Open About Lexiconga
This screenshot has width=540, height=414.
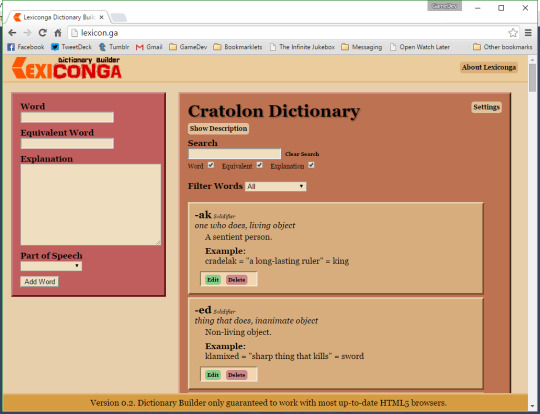[x=489, y=67]
